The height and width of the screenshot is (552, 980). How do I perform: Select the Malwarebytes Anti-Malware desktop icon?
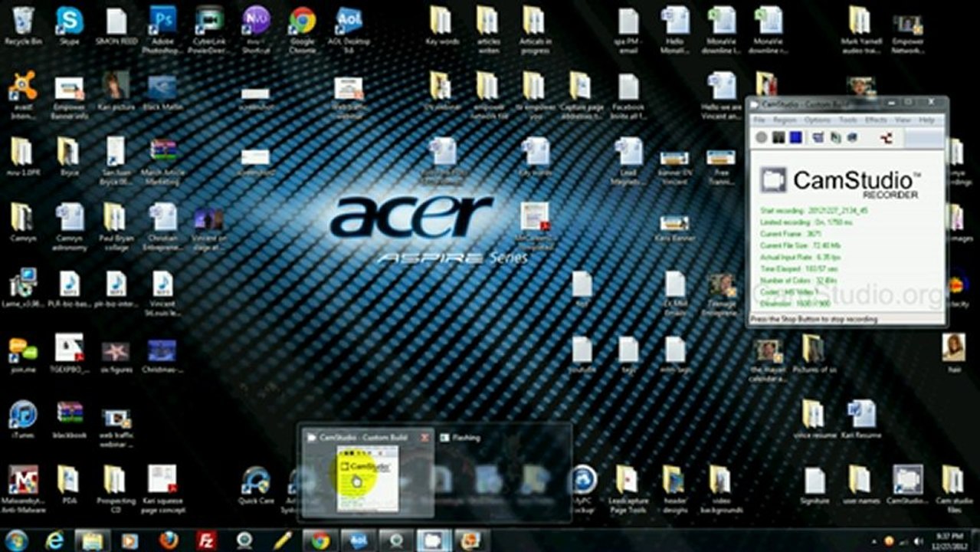(23, 489)
